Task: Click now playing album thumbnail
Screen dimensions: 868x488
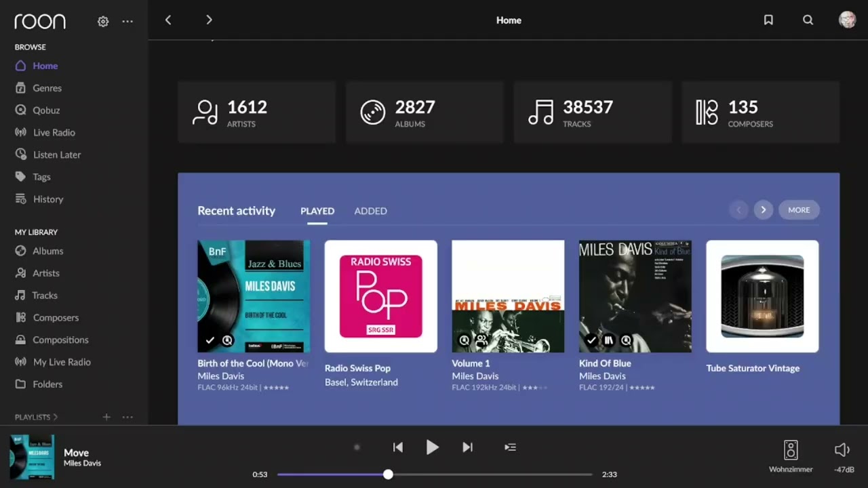Action: [x=32, y=457]
